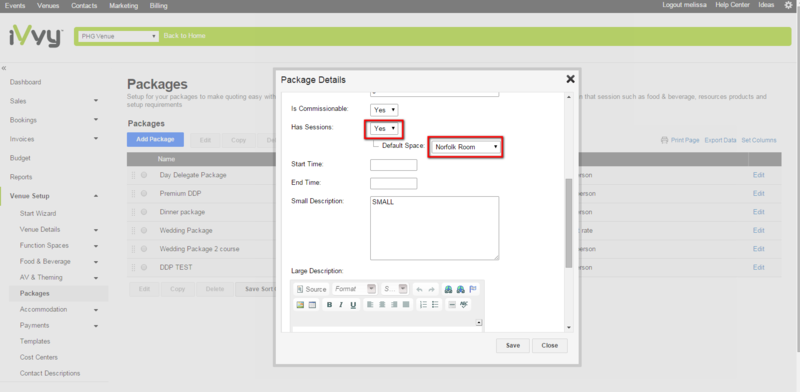Image resolution: width=800 pixels, height=392 pixels.
Task: Toggle italic formatting
Action: click(x=341, y=305)
